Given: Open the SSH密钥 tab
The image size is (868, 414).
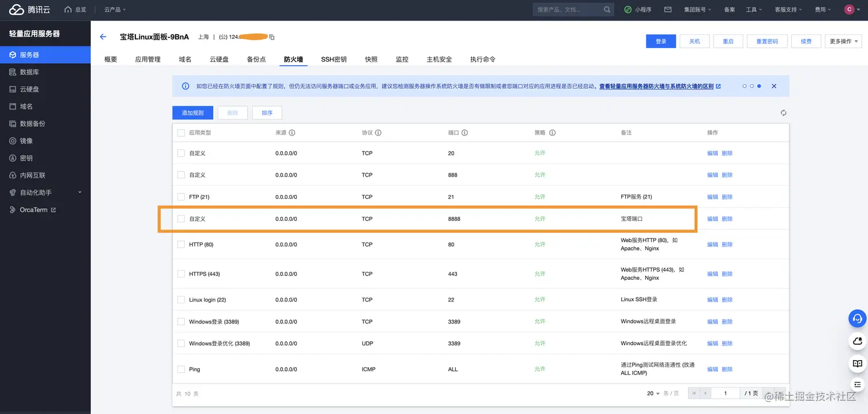Looking at the screenshot, I should [x=334, y=60].
